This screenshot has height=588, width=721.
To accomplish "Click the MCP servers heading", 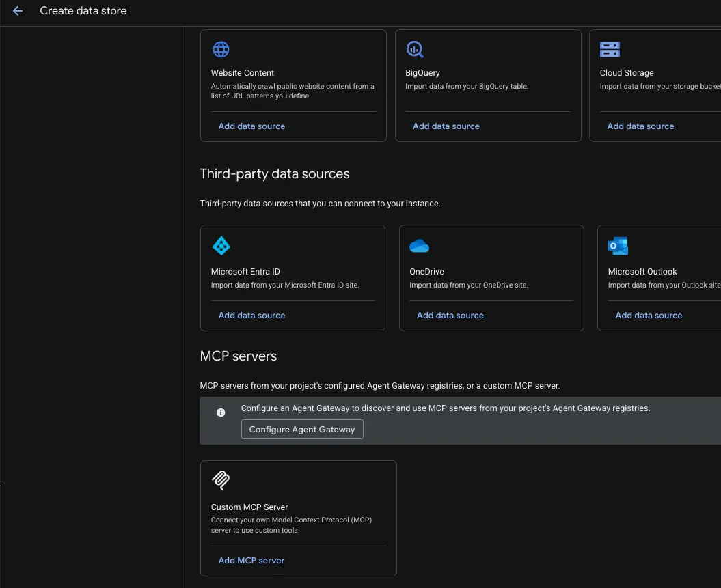I will [x=239, y=356].
